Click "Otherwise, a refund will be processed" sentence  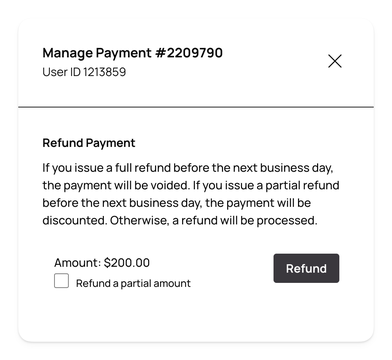214,221
